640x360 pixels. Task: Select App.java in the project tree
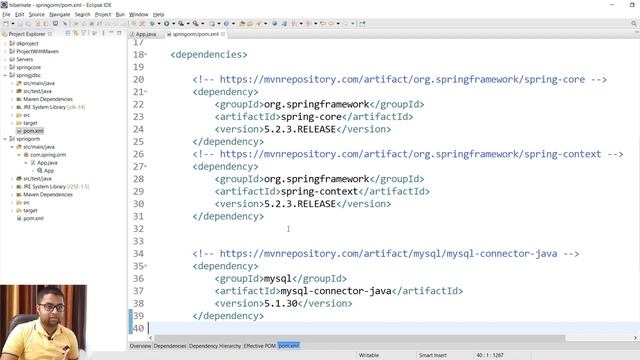47,163
